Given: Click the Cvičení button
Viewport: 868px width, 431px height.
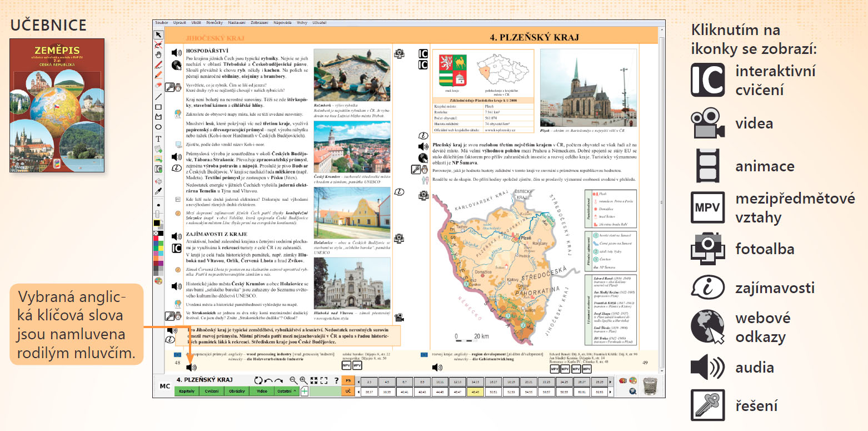Looking at the screenshot, I should point(212,392).
